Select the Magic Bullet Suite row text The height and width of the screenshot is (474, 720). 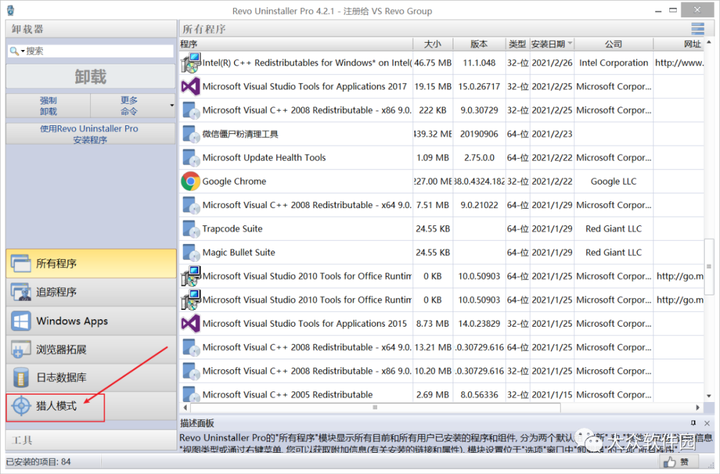coord(239,252)
